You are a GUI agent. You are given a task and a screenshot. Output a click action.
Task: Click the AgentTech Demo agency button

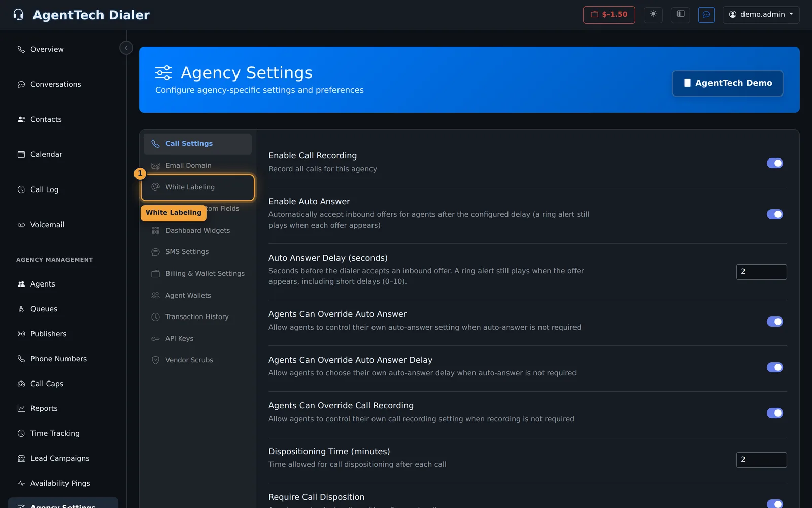click(728, 83)
